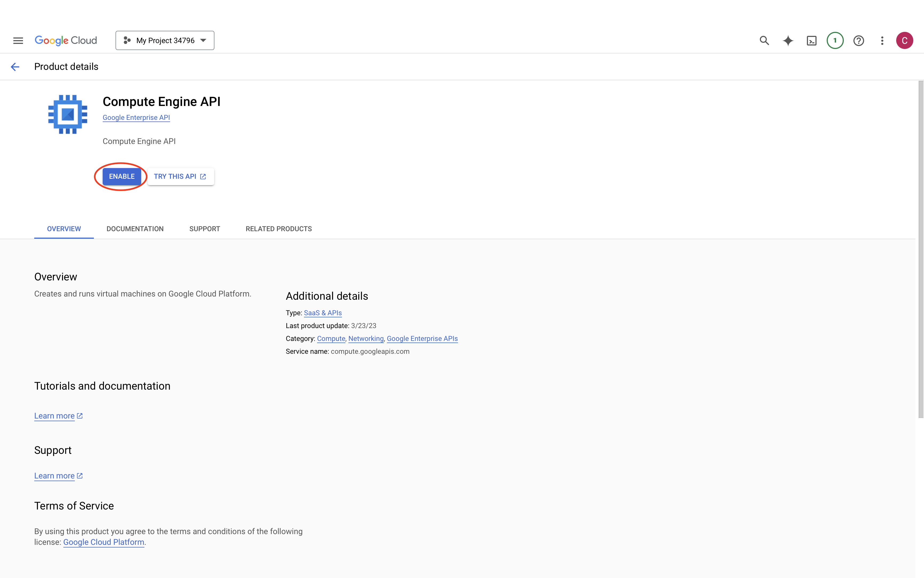This screenshot has width=924, height=578.
Task: Click the Google Cloud logo
Action: point(66,40)
